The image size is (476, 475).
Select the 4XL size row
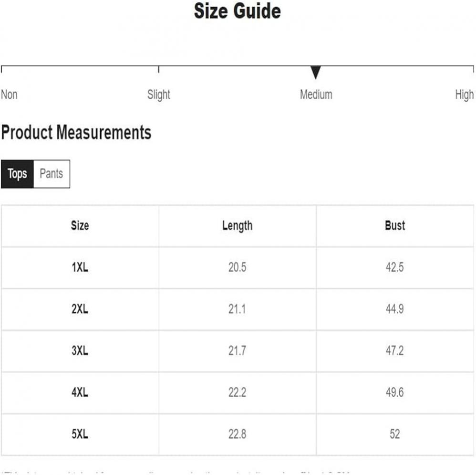pos(238,392)
